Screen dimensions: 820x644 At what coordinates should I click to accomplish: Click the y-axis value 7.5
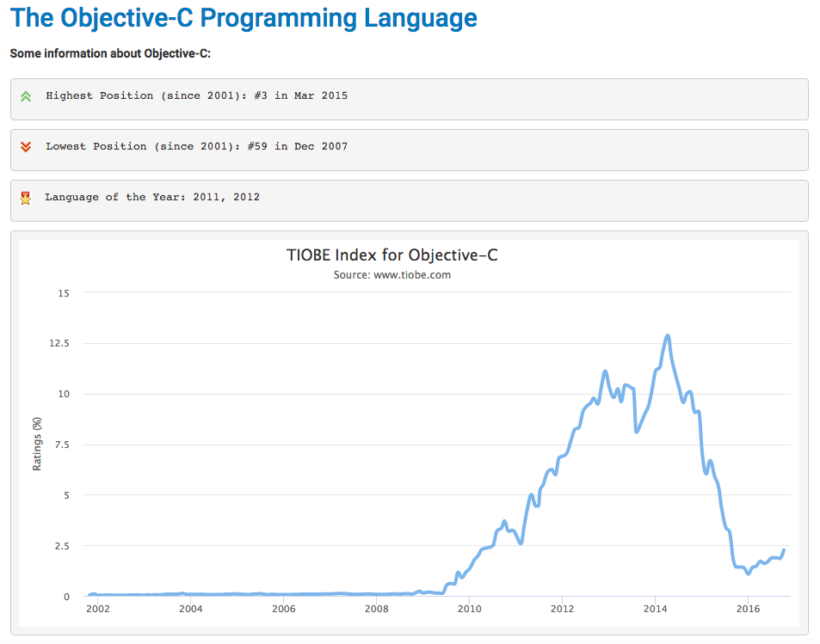62,445
